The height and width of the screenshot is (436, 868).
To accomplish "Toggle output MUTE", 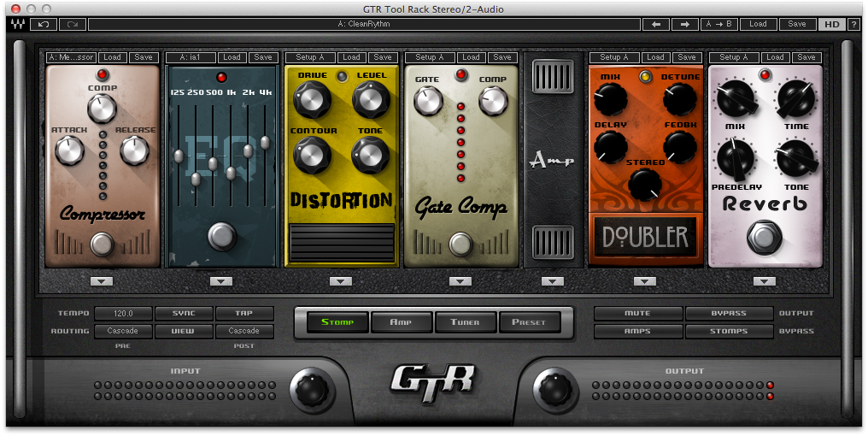I will [x=637, y=314].
